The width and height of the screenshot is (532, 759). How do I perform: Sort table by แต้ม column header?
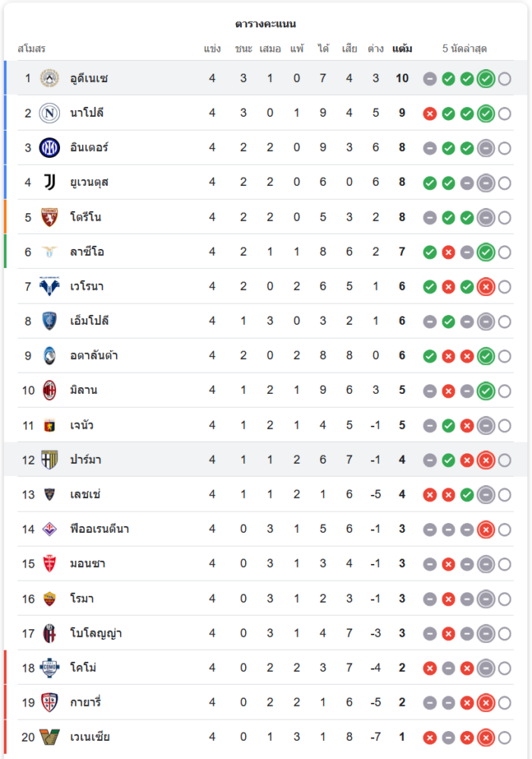pos(402,49)
